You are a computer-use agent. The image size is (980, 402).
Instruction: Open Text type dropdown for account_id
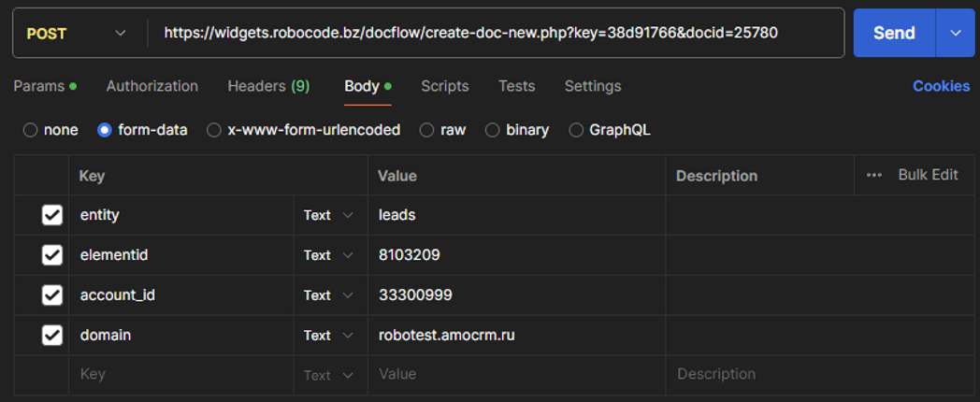click(329, 295)
